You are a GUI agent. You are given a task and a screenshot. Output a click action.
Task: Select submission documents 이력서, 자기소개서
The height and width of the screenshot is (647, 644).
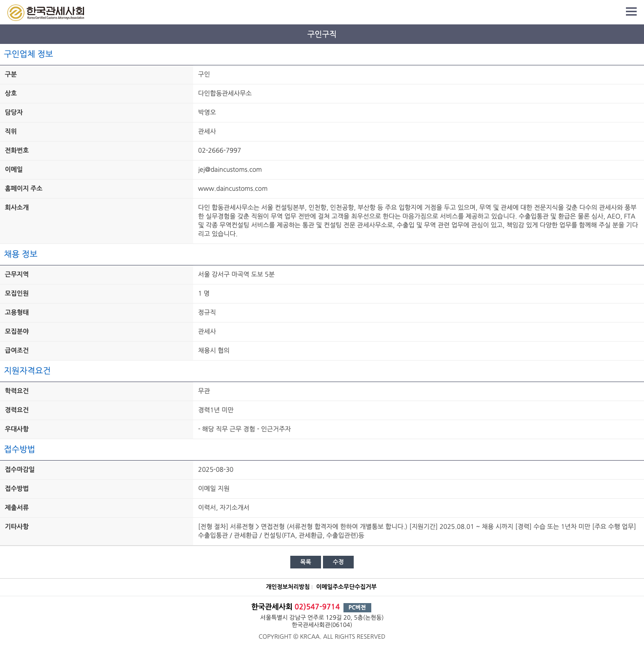coord(223,507)
